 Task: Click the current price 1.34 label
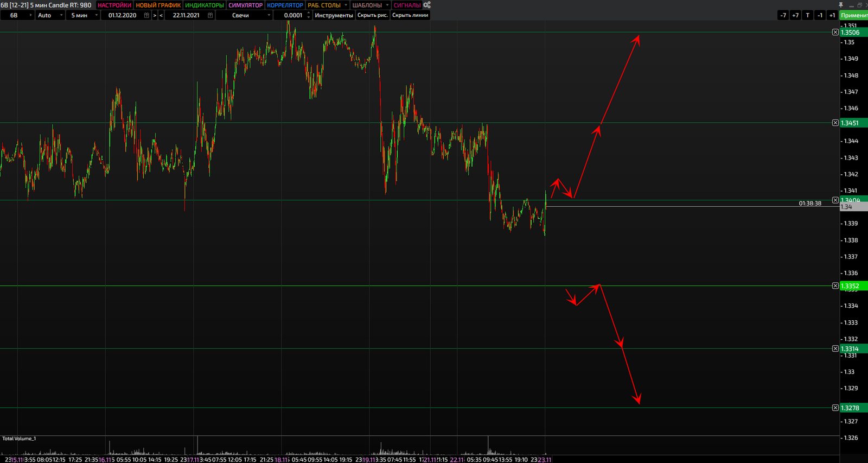point(854,207)
